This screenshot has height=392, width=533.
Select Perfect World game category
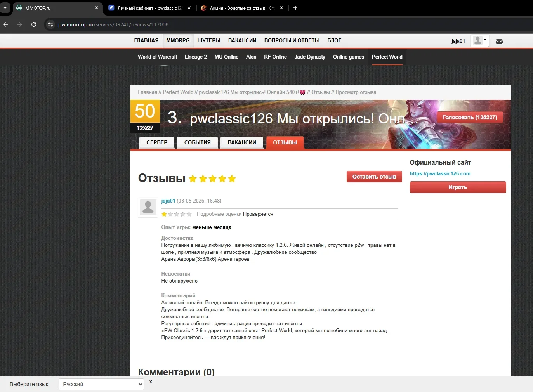(387, 57)
